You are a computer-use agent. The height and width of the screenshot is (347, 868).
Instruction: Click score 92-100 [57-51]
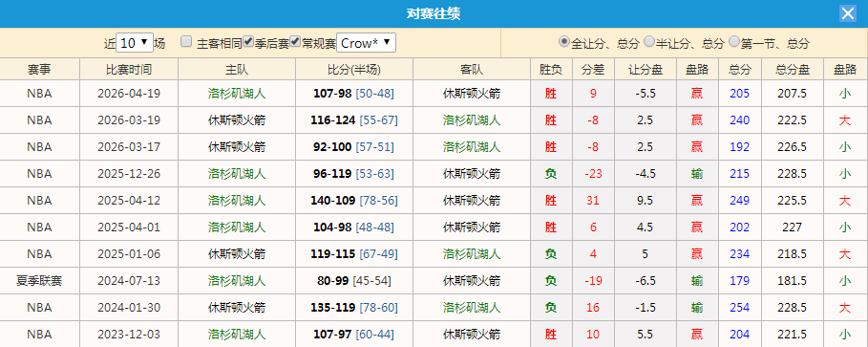pos(353,147)
